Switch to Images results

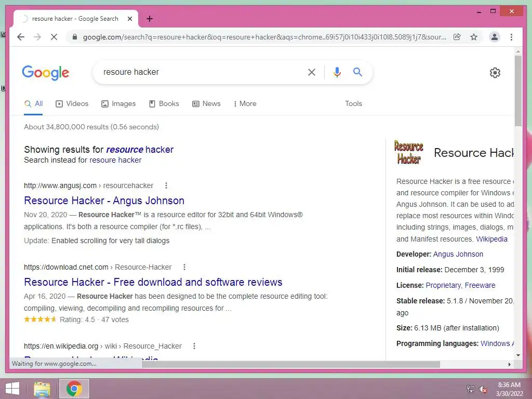(x=118, y=104)
